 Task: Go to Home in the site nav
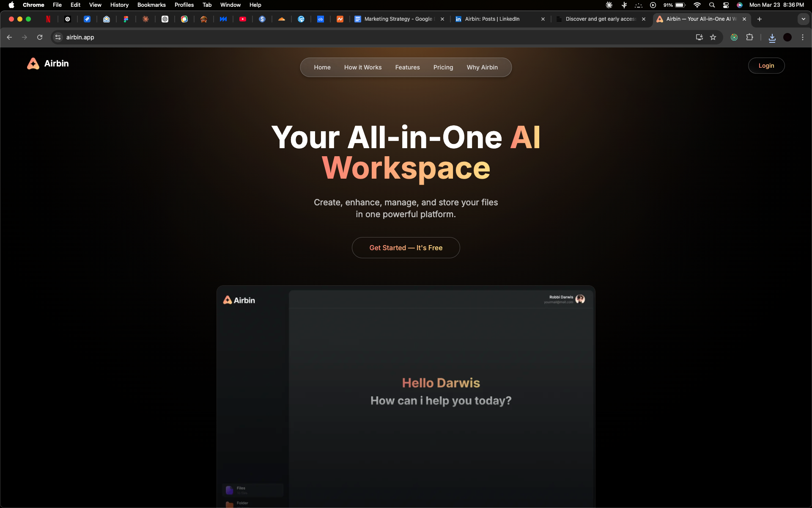click(x=322, y=67)
